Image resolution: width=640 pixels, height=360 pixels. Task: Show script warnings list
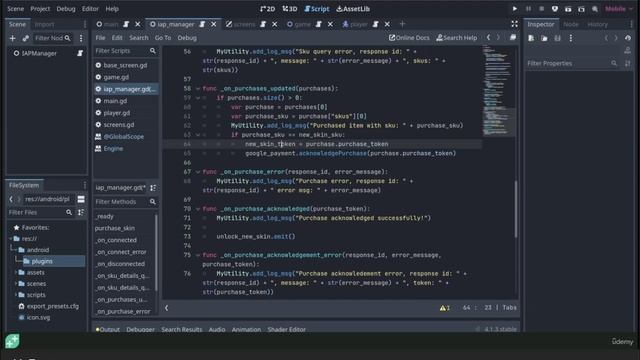[445, 308]
